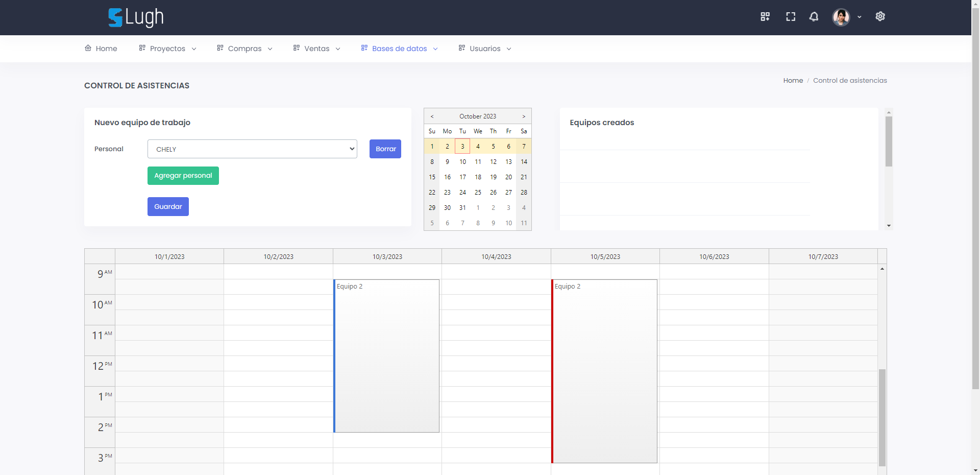Go to previous month in mini calendar

(x=432, y=116)
